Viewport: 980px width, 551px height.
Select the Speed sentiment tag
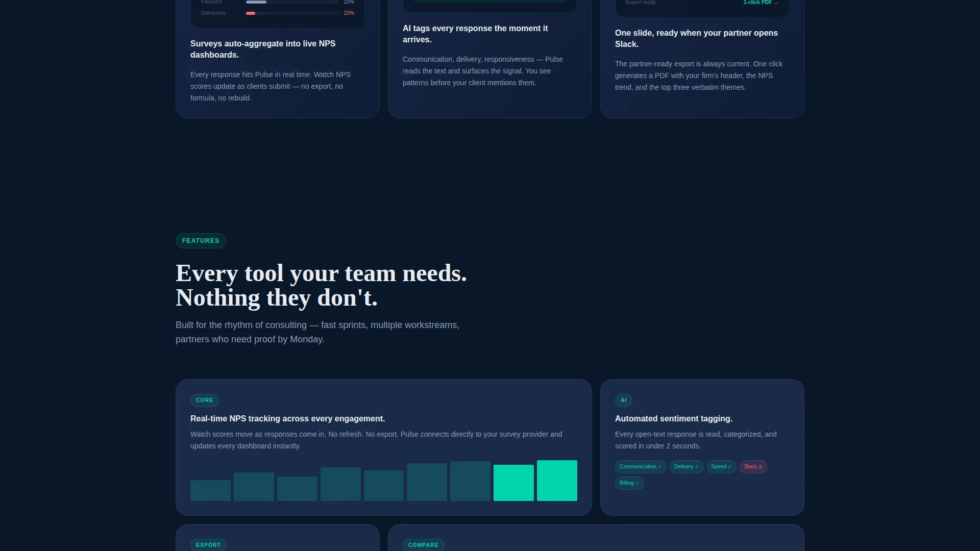click(721, 467)
